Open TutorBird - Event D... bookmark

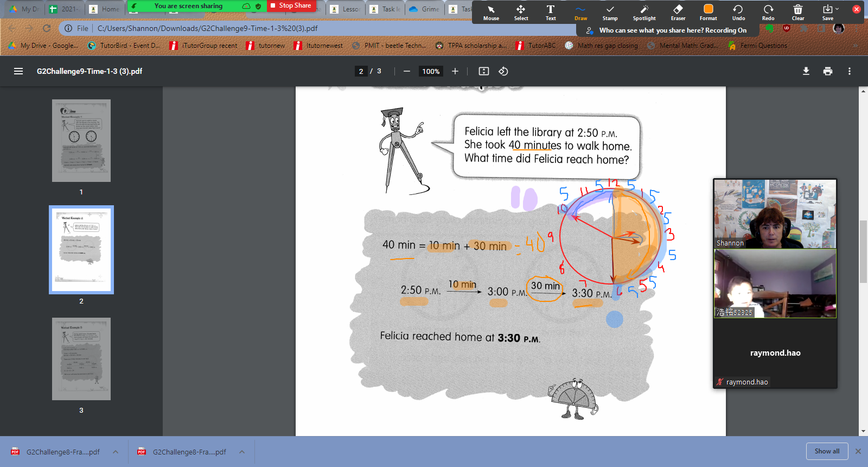(x=124, y=46)
